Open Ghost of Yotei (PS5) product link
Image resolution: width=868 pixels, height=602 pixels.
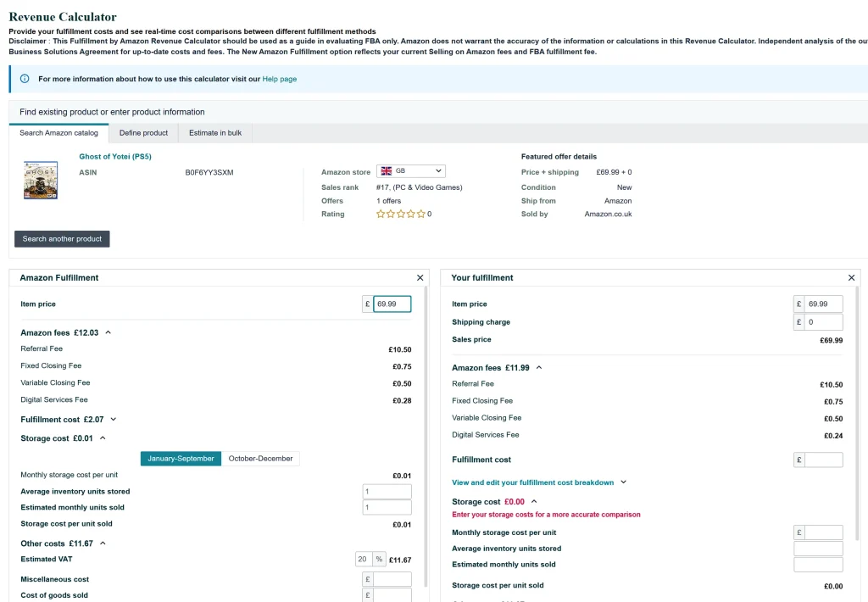[x=115, y=157]
